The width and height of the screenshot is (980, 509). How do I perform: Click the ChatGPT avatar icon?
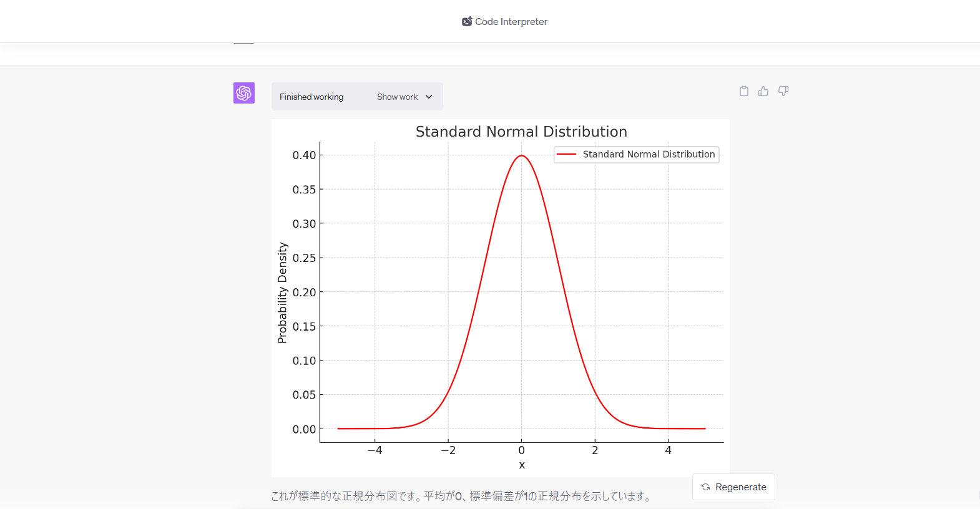[244, 93]
